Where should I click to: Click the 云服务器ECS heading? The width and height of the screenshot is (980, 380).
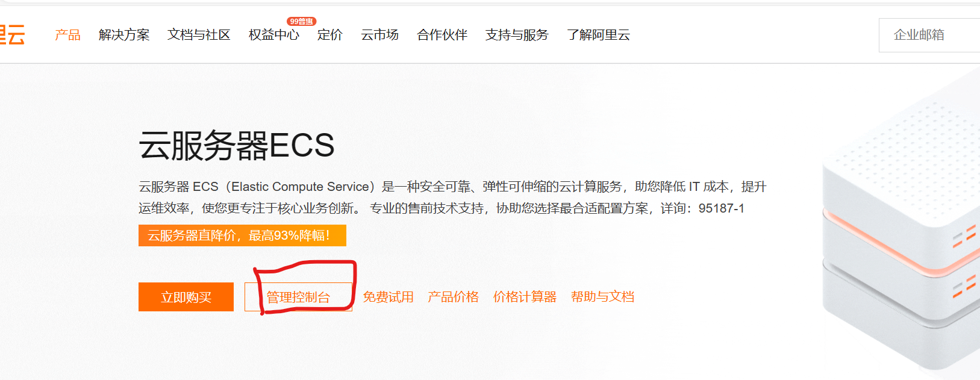[x=237, y=145]
